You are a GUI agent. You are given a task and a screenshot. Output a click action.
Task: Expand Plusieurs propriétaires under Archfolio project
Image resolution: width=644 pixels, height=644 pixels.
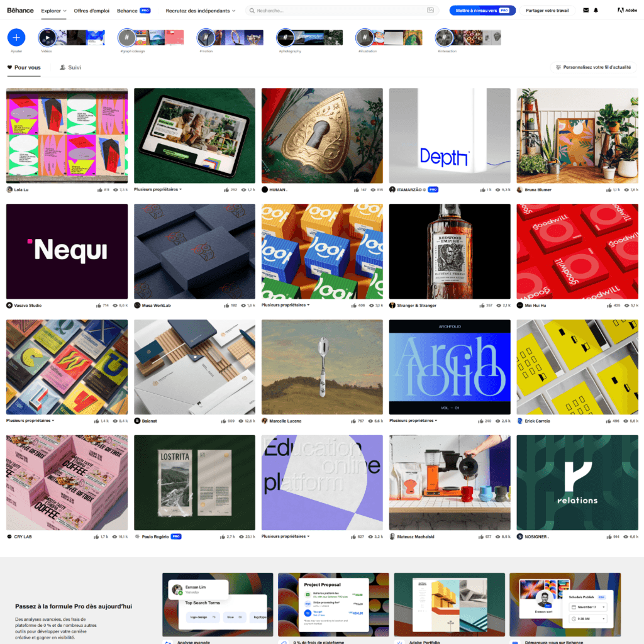(x=413, y=421)
